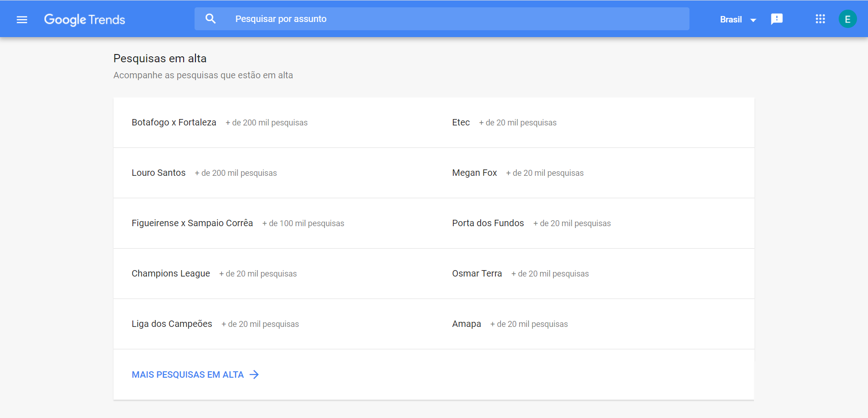Image resolution: width=868 pixels, height=418 pixels.
Task: Click the Google Trends logo
Action: tap(84, 19)
